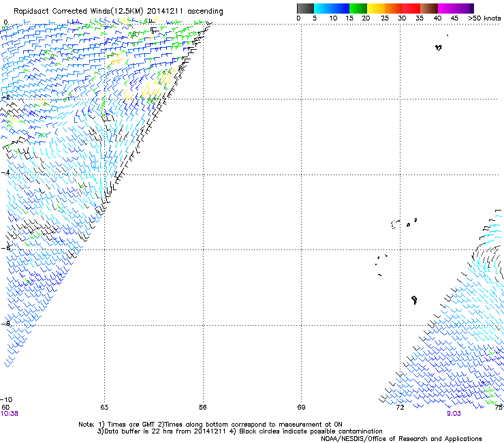Click the brown 35-40 knots legend color
The image size is (504, 443).
[429, 8]
